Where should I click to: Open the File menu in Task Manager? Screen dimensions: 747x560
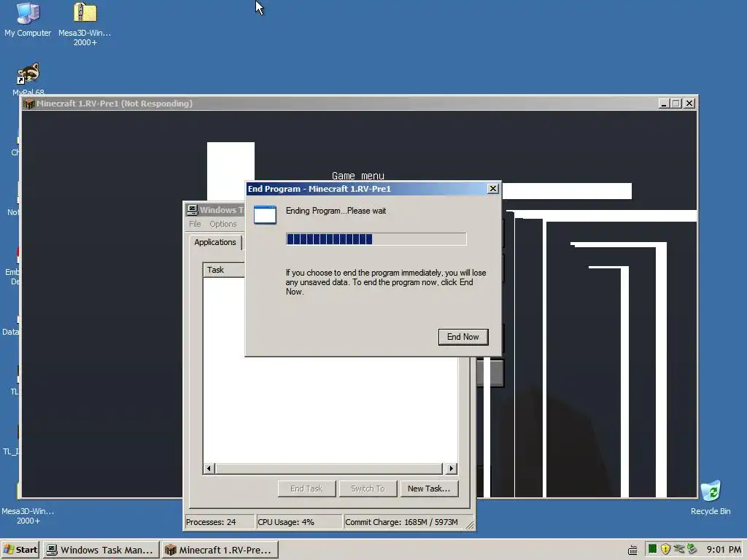[195, 224]
